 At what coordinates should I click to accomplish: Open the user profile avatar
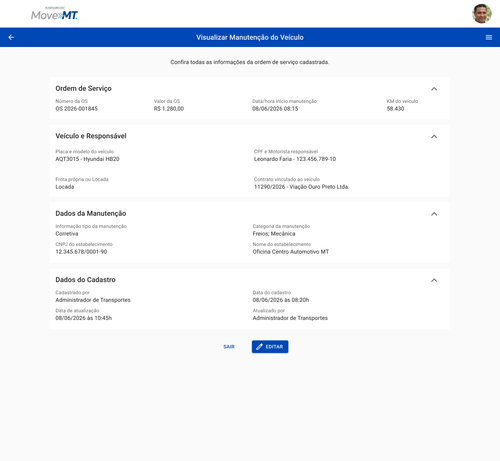482,14
